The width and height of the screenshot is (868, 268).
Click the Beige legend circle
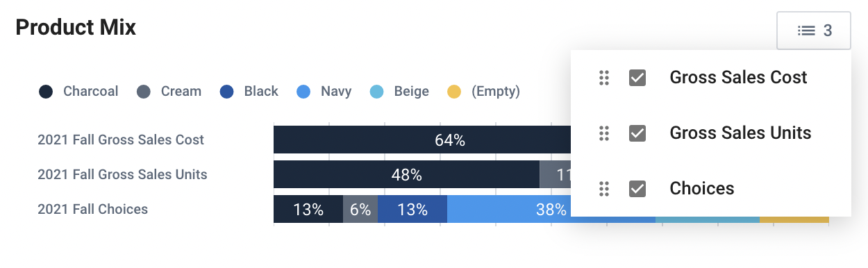376,92
